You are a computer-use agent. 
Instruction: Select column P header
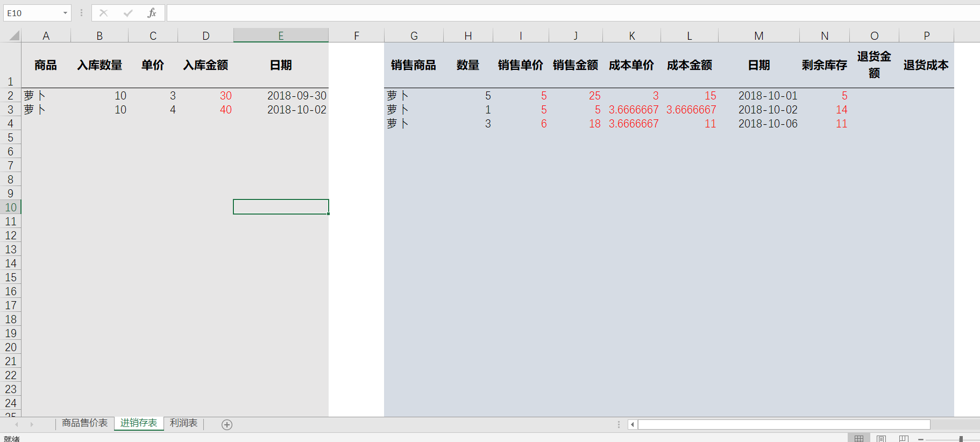pos(927,35)
